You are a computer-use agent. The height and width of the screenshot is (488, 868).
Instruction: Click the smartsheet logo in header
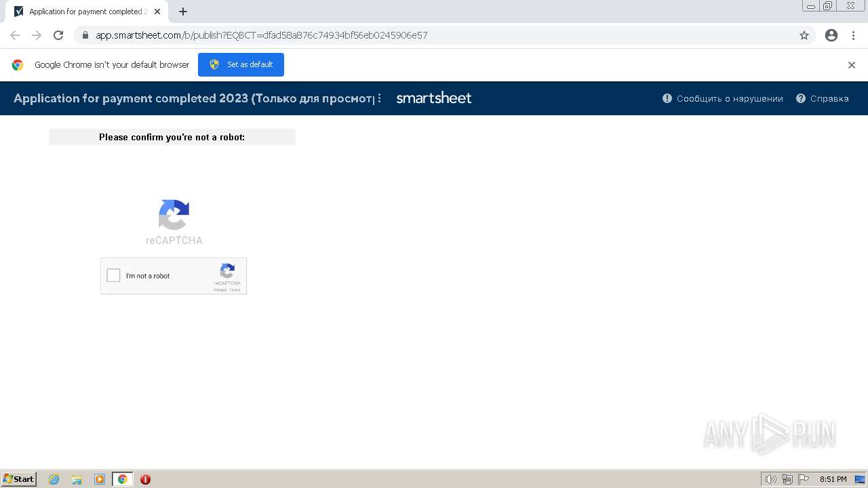coord(434,98)
